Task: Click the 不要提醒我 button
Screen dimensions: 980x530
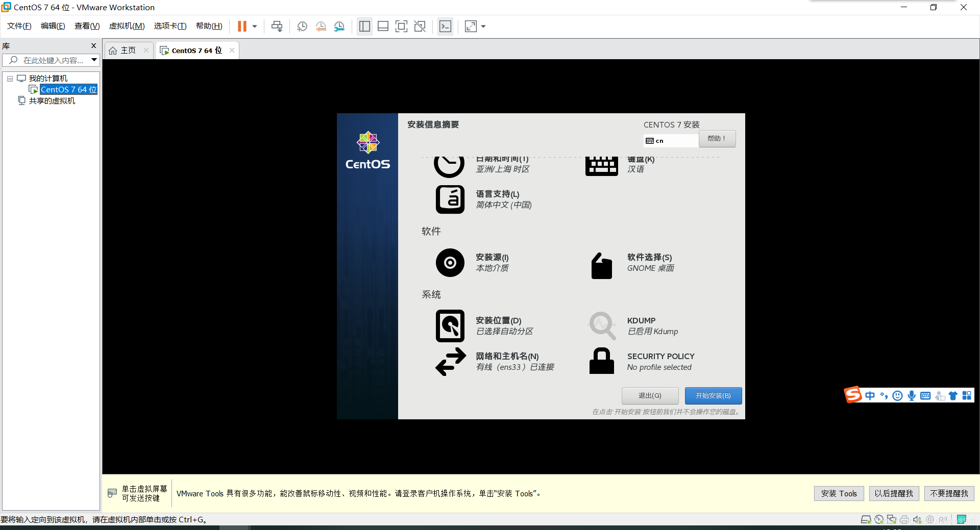Action: coord(949,493)
